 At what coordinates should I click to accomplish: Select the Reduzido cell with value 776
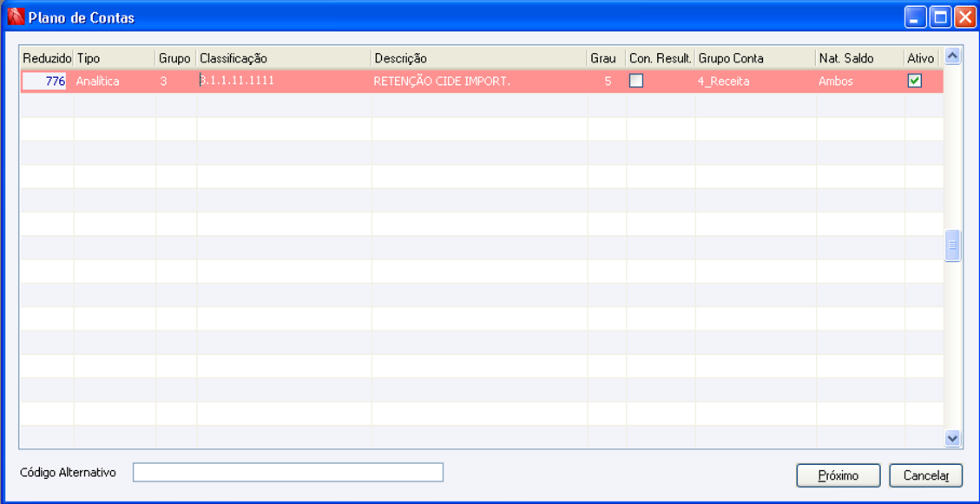(45, 82)
